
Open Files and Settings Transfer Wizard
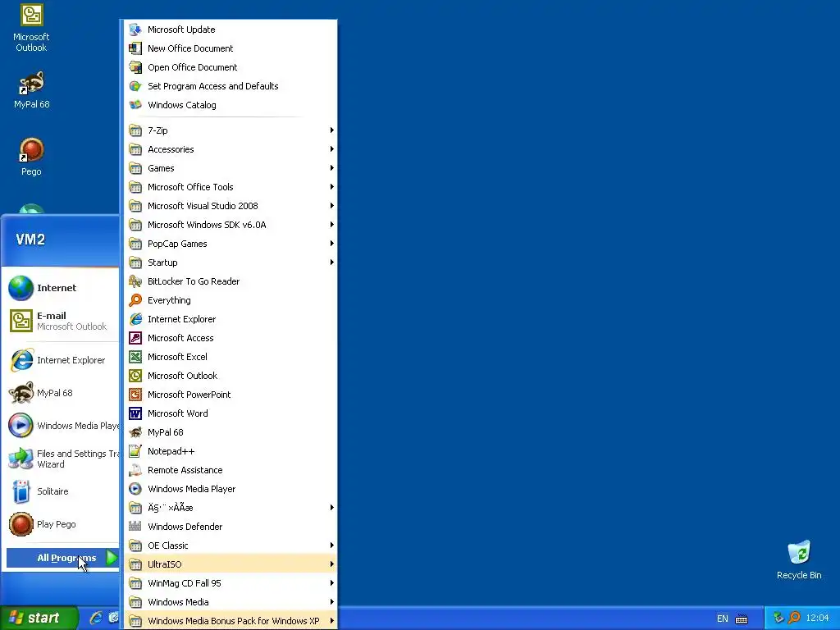coord(62,459)
